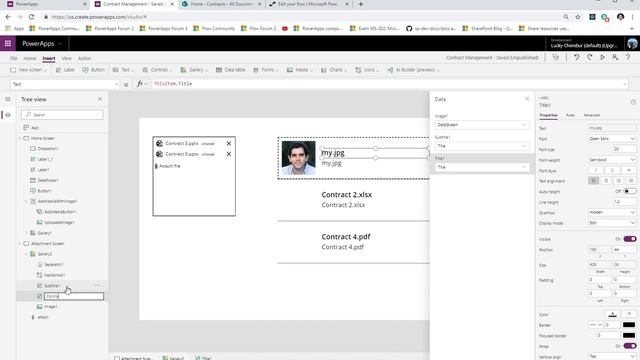Click the font Color picker button
This screenshot has width=640, height=360.
click(612, 314)
